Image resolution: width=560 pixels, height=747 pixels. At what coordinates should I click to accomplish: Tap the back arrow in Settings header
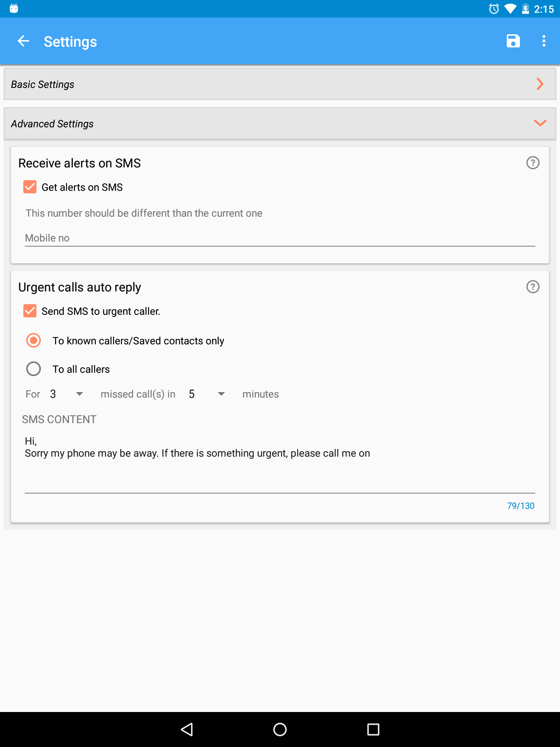coord(24,41)
